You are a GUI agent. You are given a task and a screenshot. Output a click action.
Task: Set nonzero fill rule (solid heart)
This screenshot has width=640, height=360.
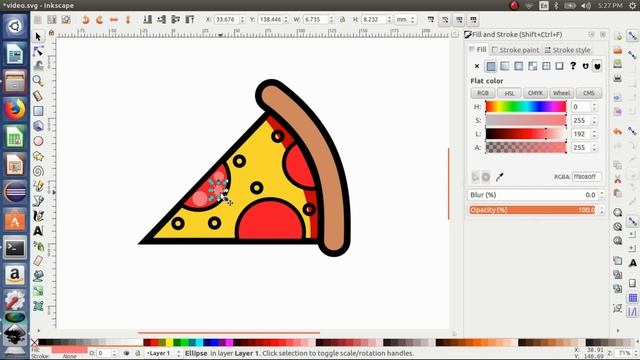[x=597, y=66]
